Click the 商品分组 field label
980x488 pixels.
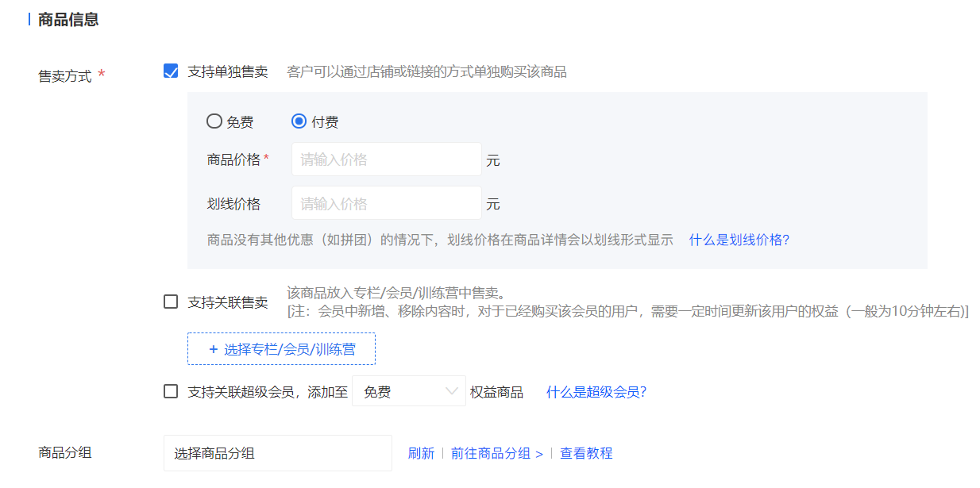[x=65, y=452]
